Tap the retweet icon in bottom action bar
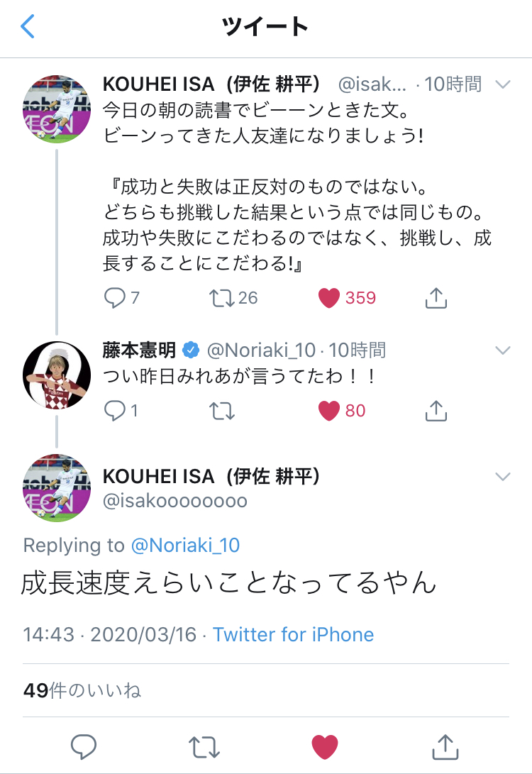The width and height of the screenshot is (532, 774). point(204,746)
